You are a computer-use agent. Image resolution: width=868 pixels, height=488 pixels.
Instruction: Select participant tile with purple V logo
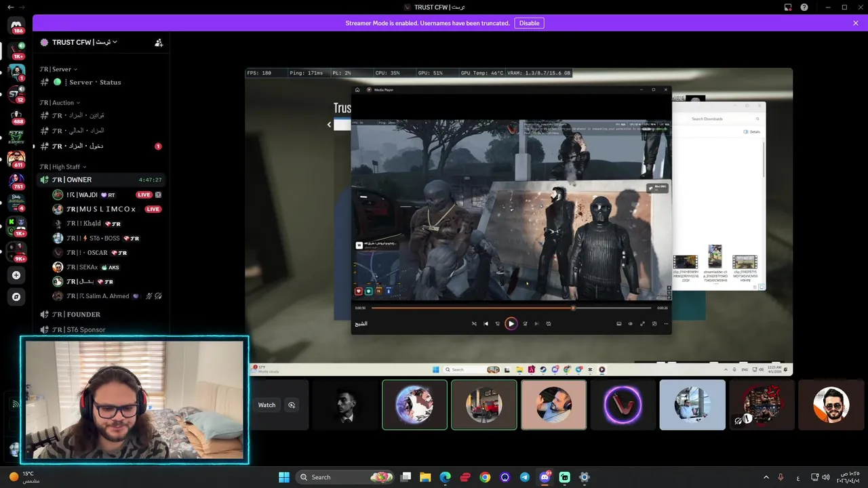(623, 405)
